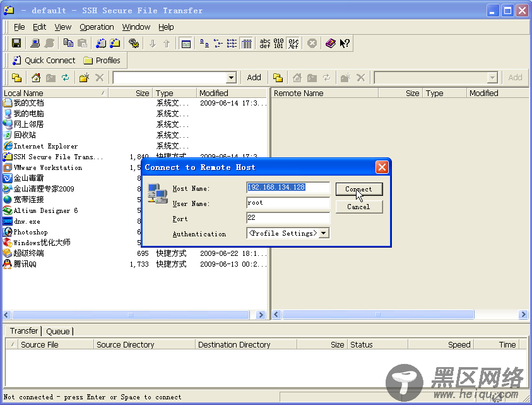Click the Connect button in dialog
Image resolution: width=532 pixels, height=405 pixels.
(x=359, y=189)
